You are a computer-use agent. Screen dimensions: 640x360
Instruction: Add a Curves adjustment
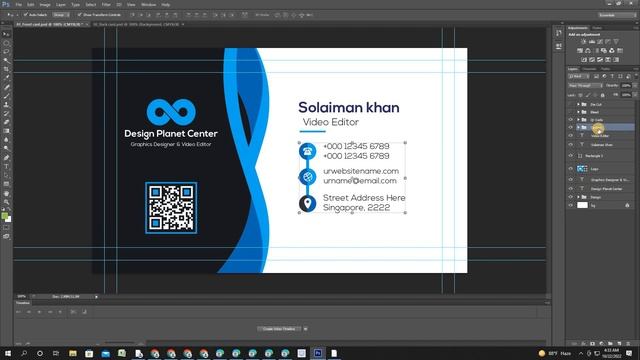(x=600, y=42)
